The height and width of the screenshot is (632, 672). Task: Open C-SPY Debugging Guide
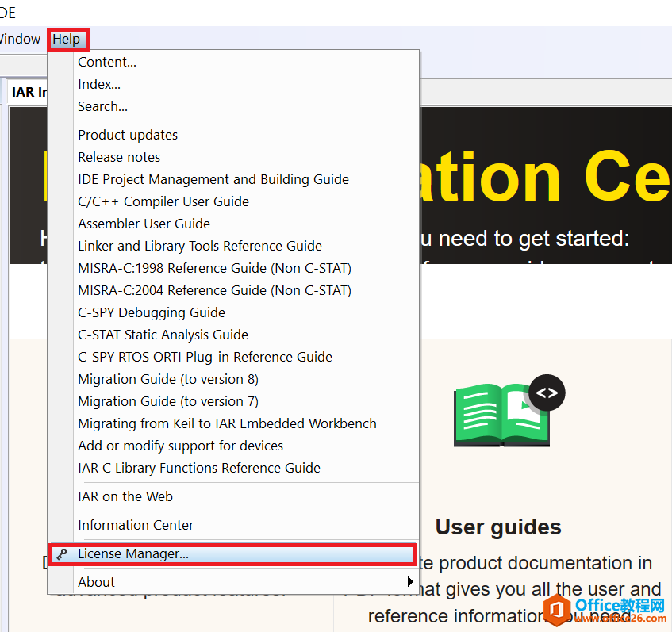[233, 313]
